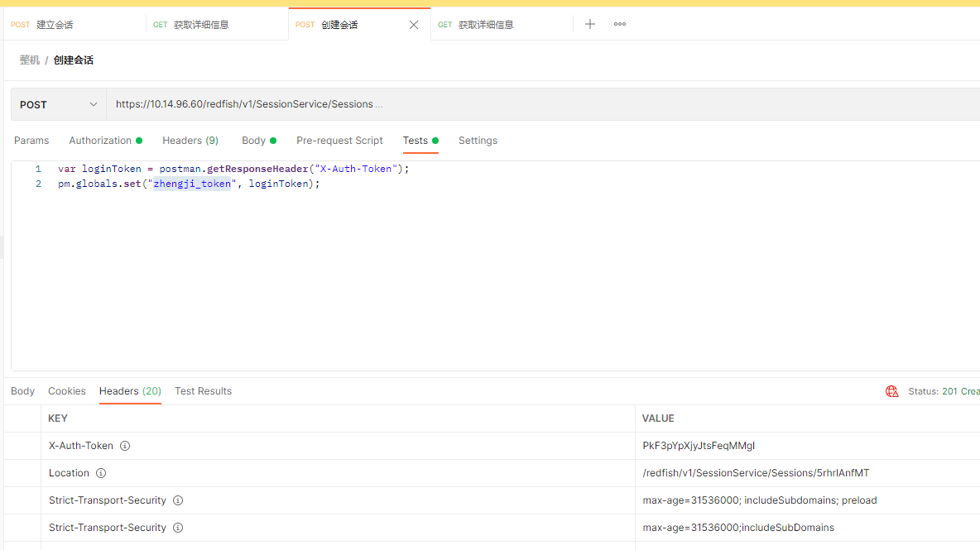Click the info icon on the second Strict-Transport-Security header
Screen dimensions: 980x550
[178, 527]
